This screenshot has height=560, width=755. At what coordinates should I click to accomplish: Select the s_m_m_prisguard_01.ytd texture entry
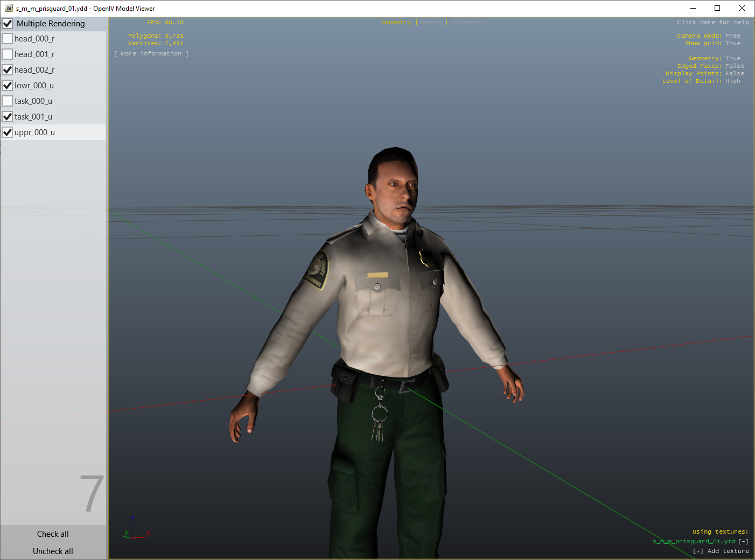[694, 542]
